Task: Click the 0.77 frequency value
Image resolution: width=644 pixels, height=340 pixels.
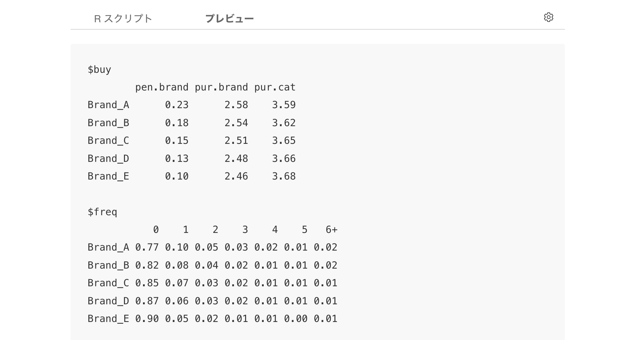Action: (x=147, y=247)
